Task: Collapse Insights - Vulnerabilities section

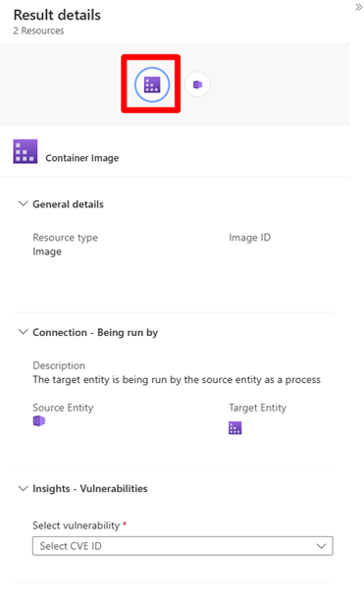Action: [x=24, y=488]
